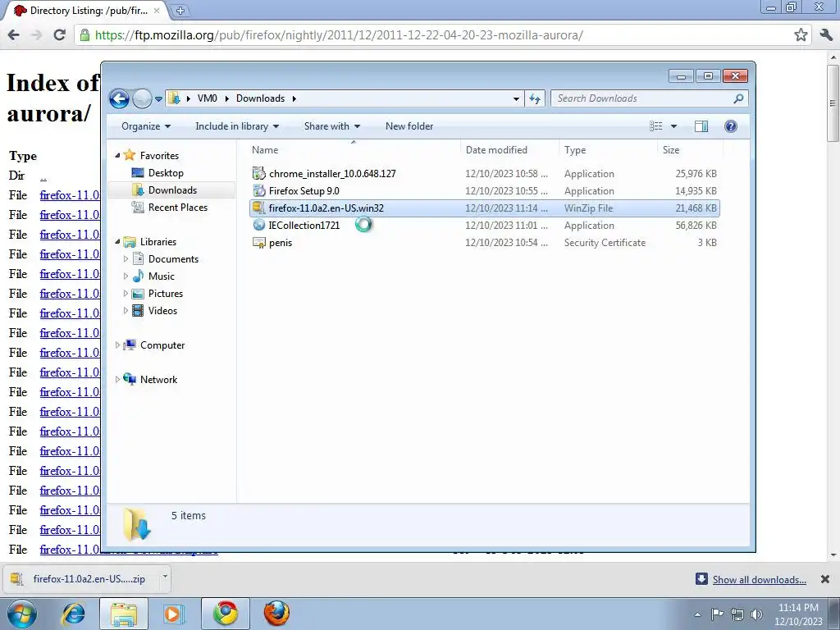Open Music library in navigation pane
The image size is (840, 630).
point(161,276)
